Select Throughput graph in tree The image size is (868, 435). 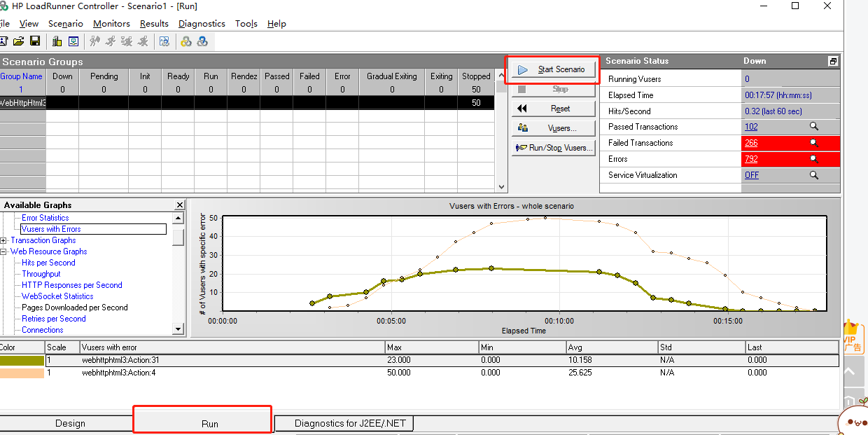click(41, 274)
